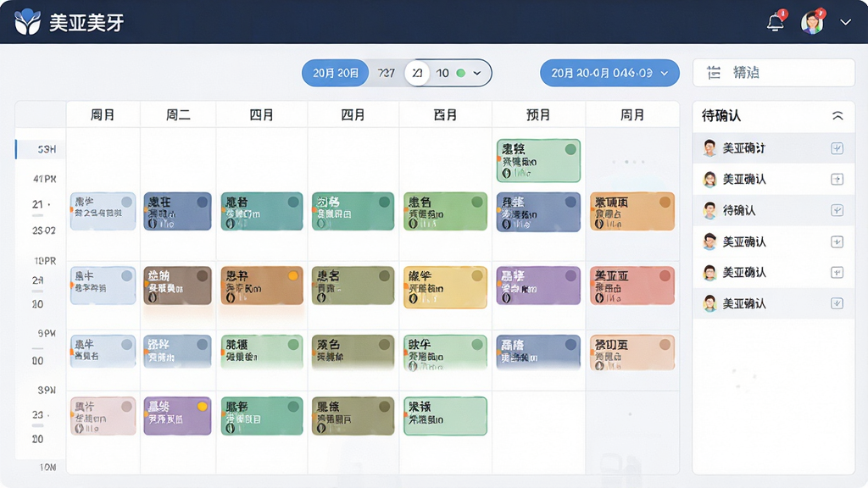Expand the account menu chevron beside the avatar

click(845, 23)
